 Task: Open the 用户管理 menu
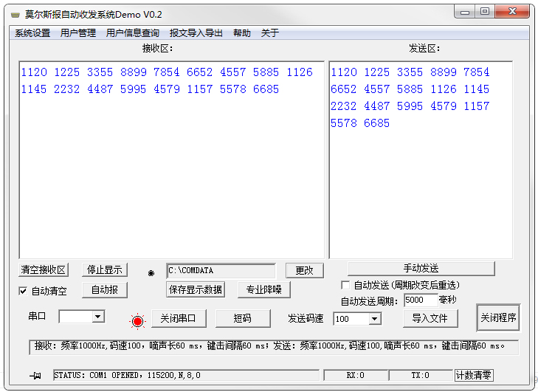[78, 33]
